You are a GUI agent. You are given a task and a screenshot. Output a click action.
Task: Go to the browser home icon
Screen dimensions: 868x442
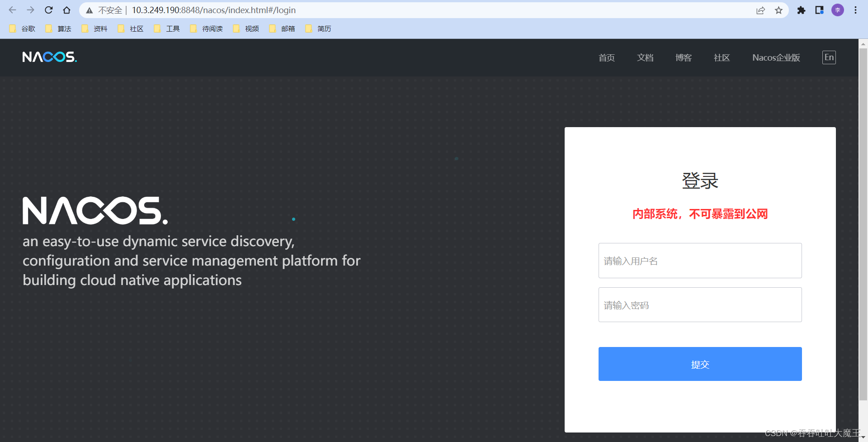tap(67, 10)
